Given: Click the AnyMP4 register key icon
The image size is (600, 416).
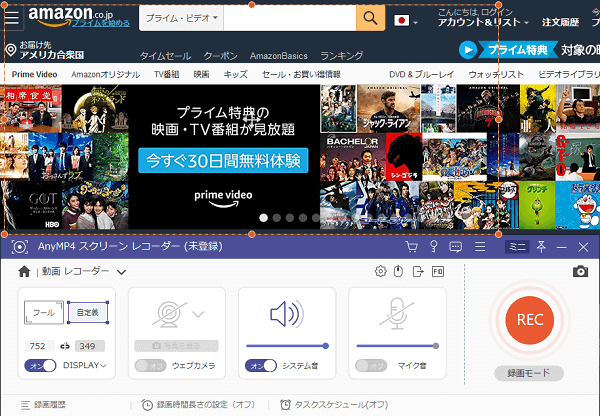Looking at the screenshot, I should (x=434, y=247).
